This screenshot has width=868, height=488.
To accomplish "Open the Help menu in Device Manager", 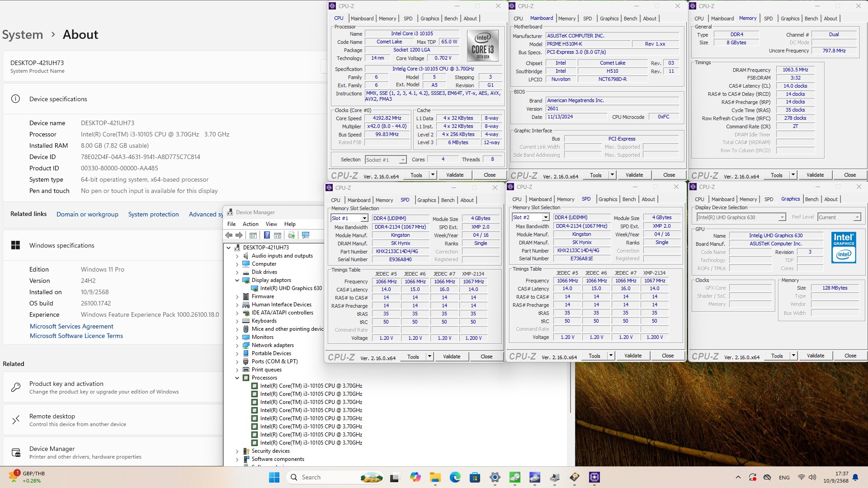I will tap(290, 224).
